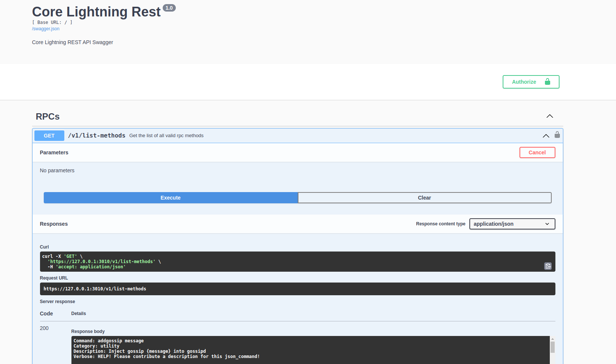Open the Response content type dropdown

[x=512, y=224]
